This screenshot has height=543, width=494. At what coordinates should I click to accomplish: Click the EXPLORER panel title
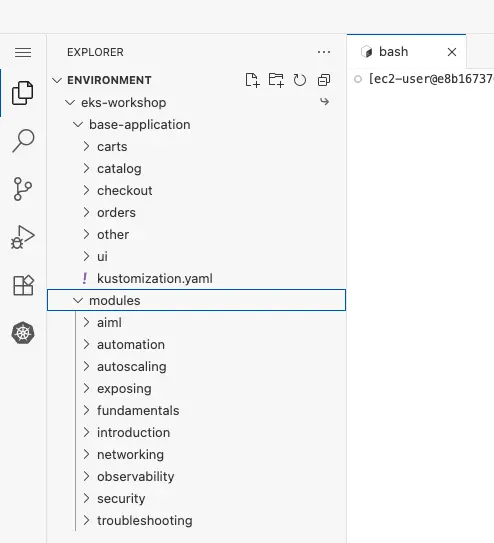pyautogui.click(x=95, y=52)
